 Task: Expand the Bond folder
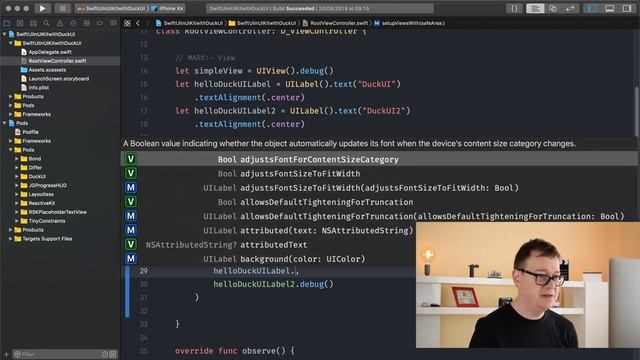[17, 159]
